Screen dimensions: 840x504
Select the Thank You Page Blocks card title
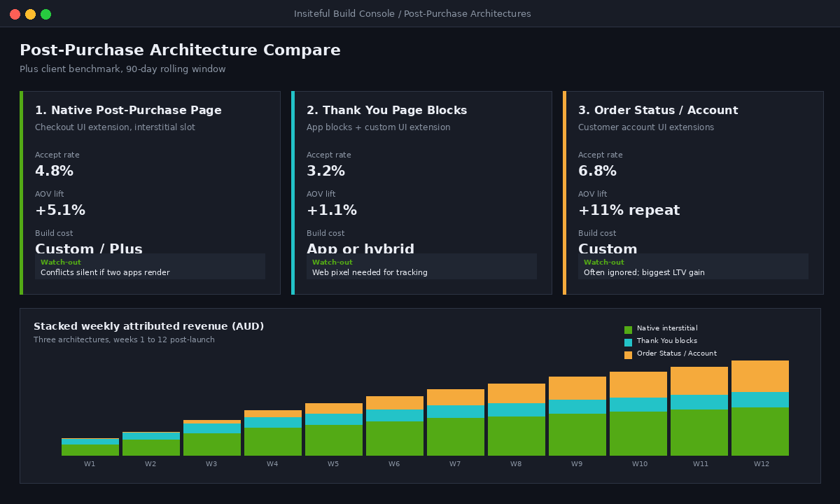tap(386, 111)
